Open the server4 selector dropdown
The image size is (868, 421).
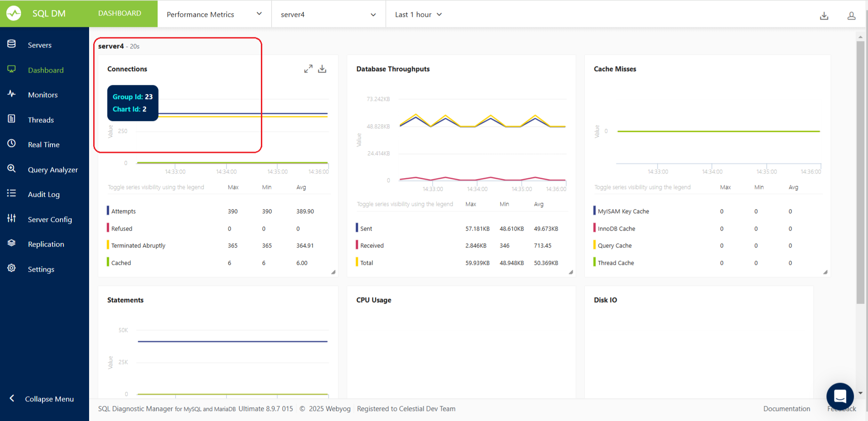[x=328, y=14]
